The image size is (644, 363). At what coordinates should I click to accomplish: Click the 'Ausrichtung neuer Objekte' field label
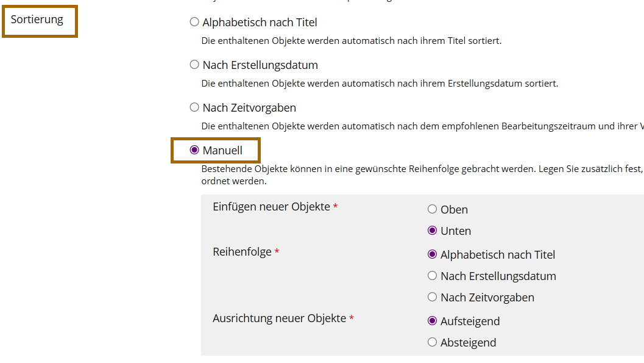[x=279, y=318]
